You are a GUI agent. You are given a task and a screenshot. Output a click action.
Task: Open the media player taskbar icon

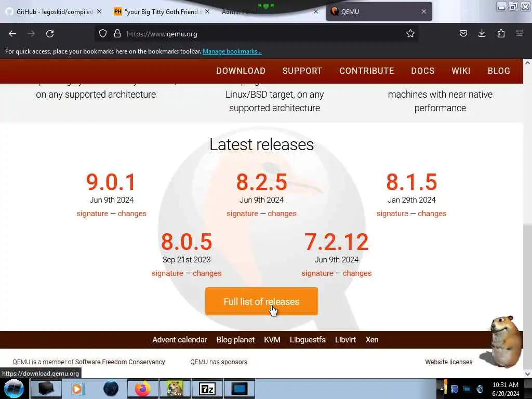tap(77, 389)
